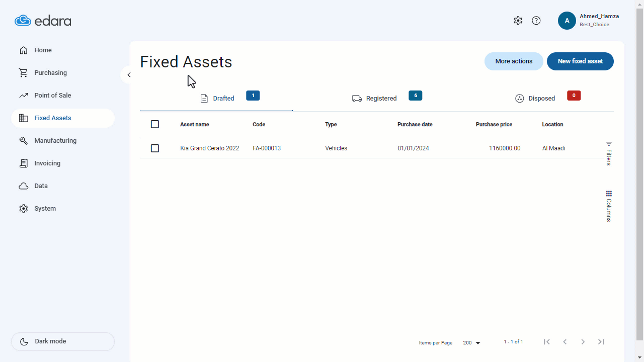Image resolution: width=644 pixels, height=362 pixels.
Task: Click the New fixed asset button
Action: point(580,61)
